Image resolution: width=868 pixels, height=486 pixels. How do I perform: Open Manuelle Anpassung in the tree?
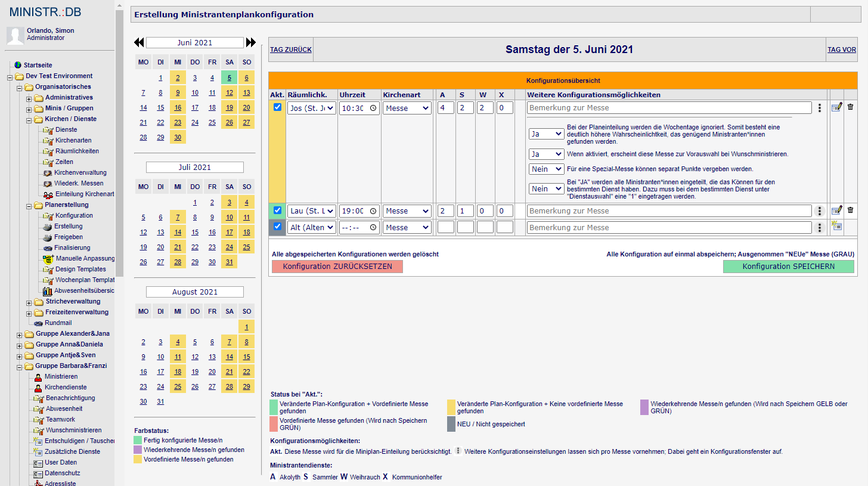[85, 258]
